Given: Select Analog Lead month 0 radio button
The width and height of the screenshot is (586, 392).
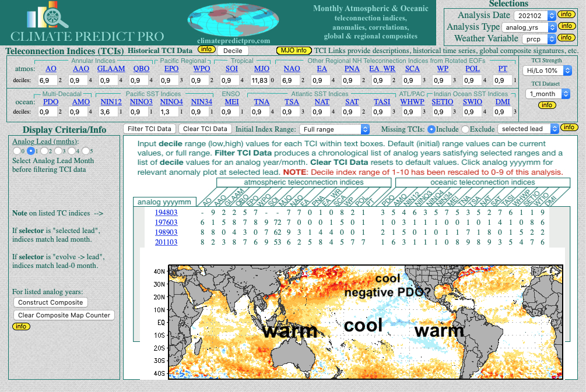Looking at the screenshot, I should coord(16,151).
